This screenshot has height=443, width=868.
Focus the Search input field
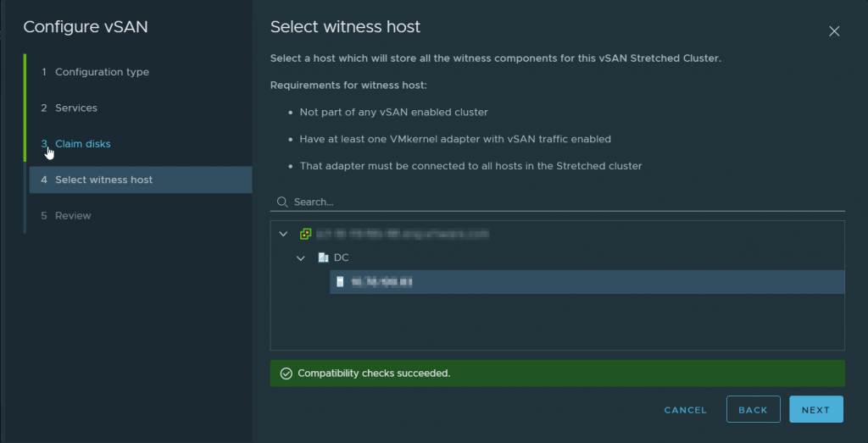point(559,202)
